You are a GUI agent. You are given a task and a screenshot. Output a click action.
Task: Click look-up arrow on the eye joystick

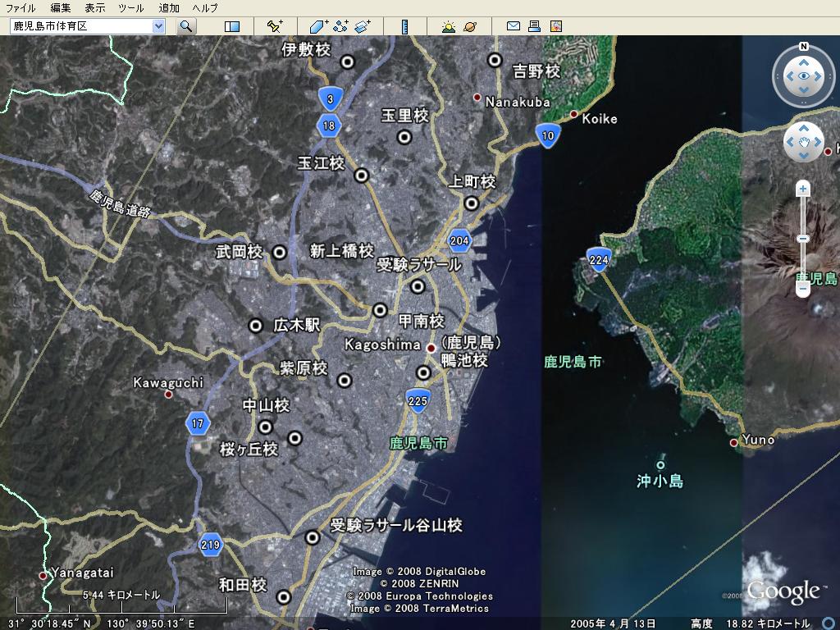point(804,63)
